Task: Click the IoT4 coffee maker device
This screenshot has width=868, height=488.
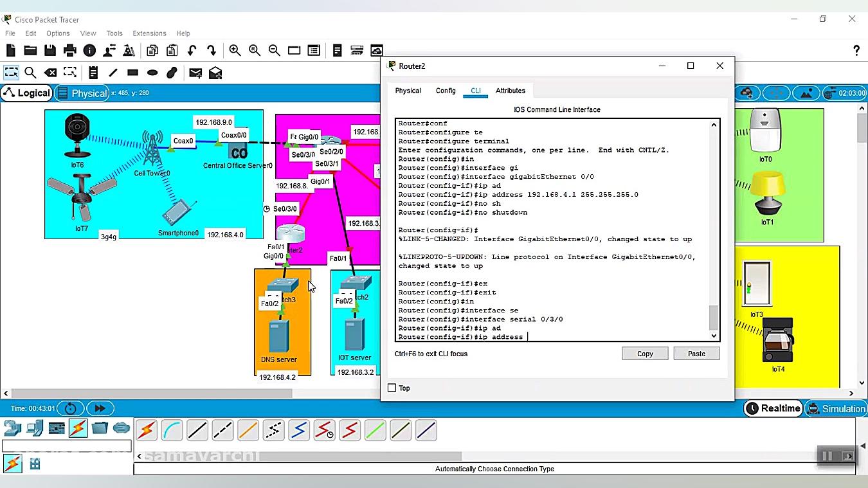Action: pyautogui.click(x=777, y=341)
